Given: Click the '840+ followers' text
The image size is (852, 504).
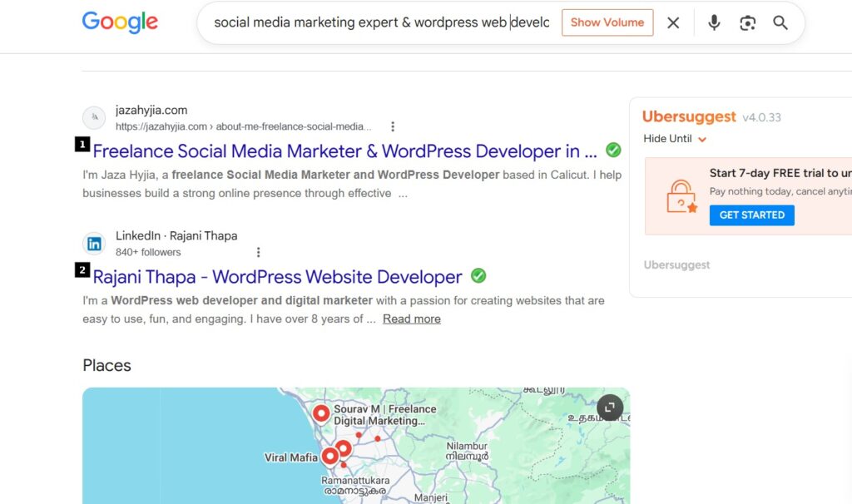Looking at the screenshot, I should 148,252.
